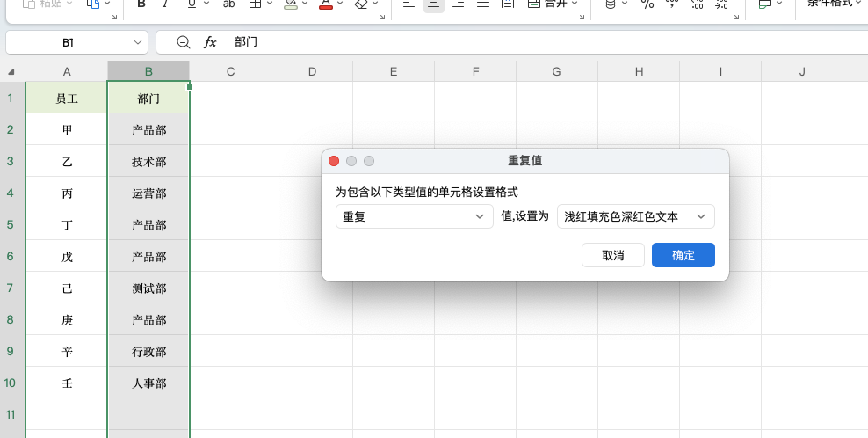The width and height of the screenshot is (868, 438).
Task: Expand the underline style dropdown arrow
Action: (206, 4)
